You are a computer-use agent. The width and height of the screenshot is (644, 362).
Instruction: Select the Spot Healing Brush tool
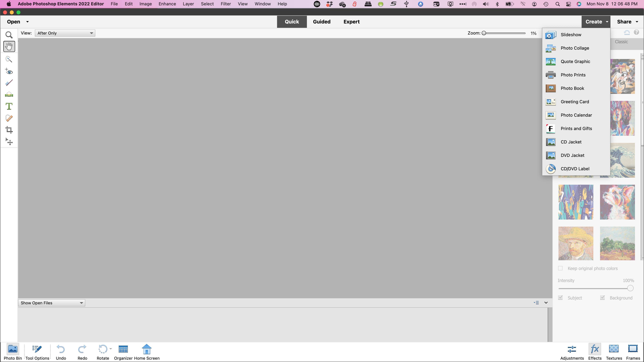point(9,118)
